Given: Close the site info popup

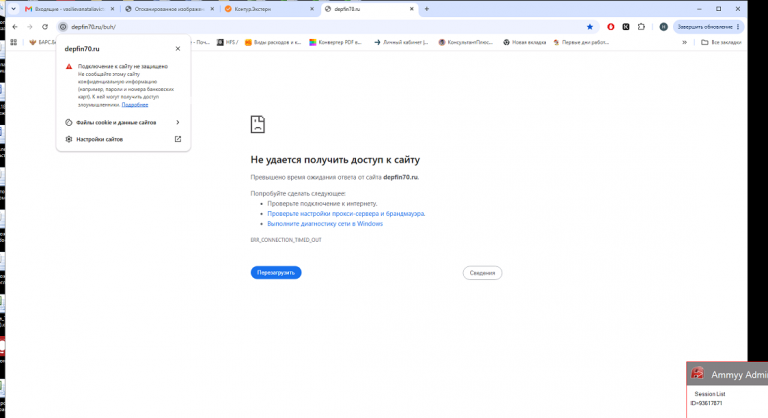Looking at the screenshot, I should (178, 49).
